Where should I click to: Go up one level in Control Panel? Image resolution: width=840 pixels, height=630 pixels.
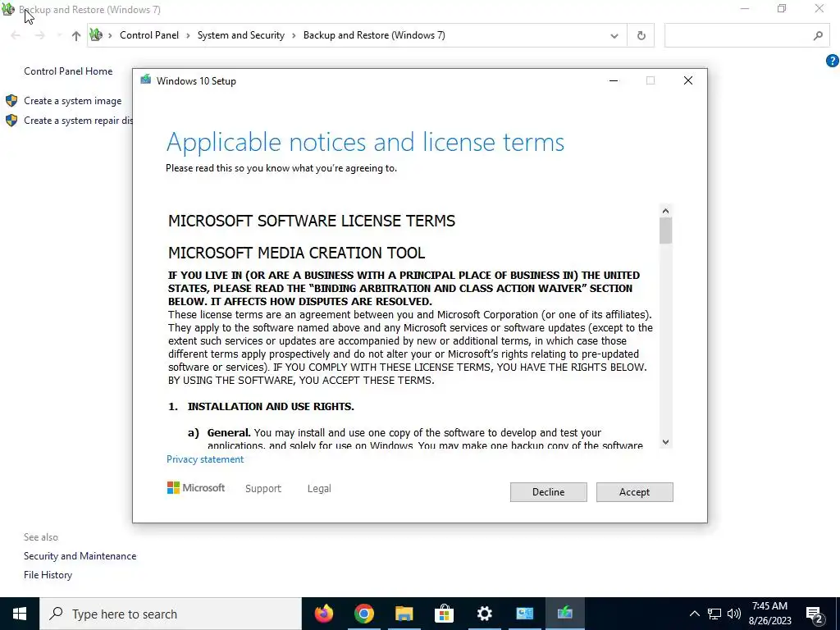coord(76,35)
